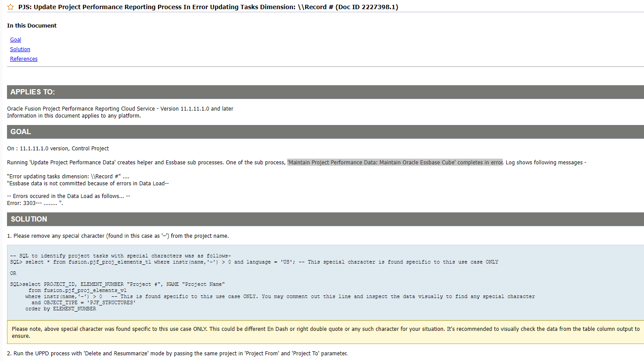Select step 2 'Run the UPPD process' text
Screen dimensions: 644x361
178,354
